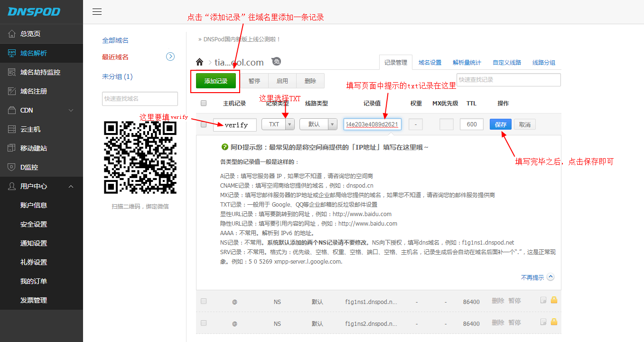Image resolution: width=644 pixels, height=342 pixels.
Task: Focus the 快速查找记录 search field
Action: pyautogui.click(x=509, y=80)
